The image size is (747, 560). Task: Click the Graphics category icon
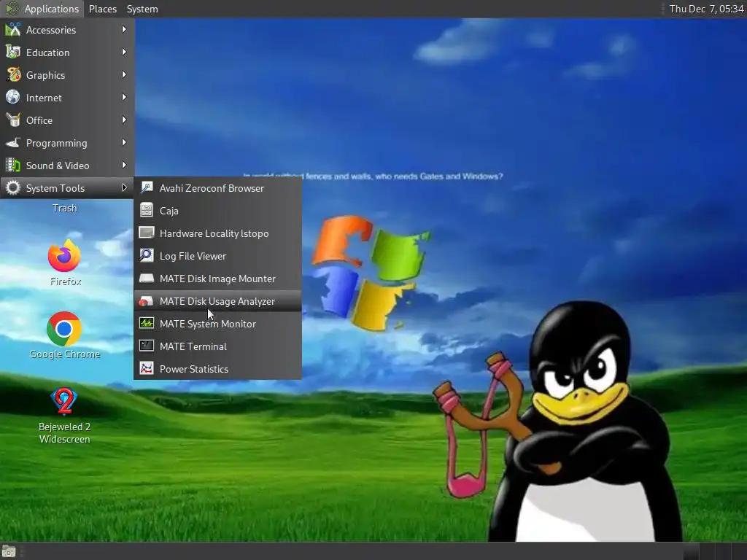click(x=13, y=75)
